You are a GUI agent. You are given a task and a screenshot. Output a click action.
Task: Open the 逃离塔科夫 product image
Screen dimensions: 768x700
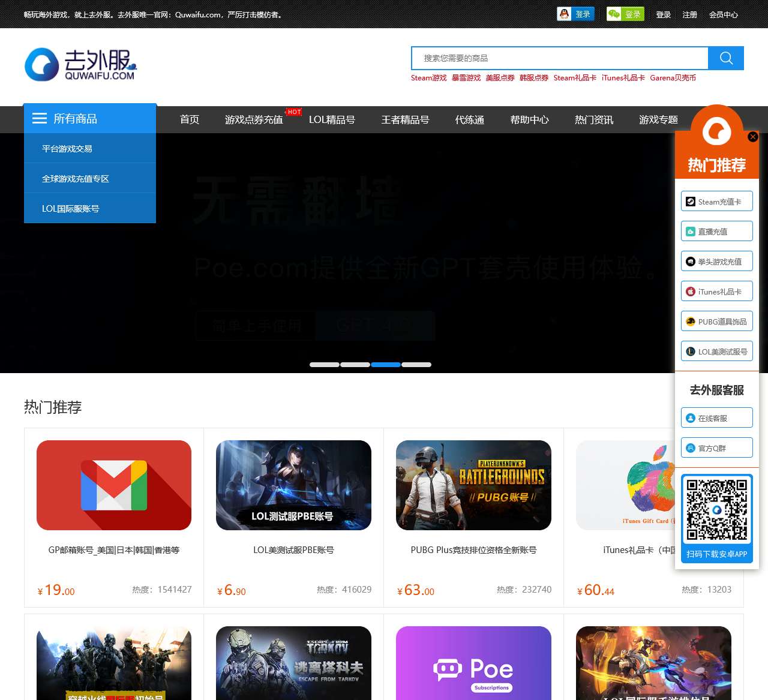click(293, 663)
